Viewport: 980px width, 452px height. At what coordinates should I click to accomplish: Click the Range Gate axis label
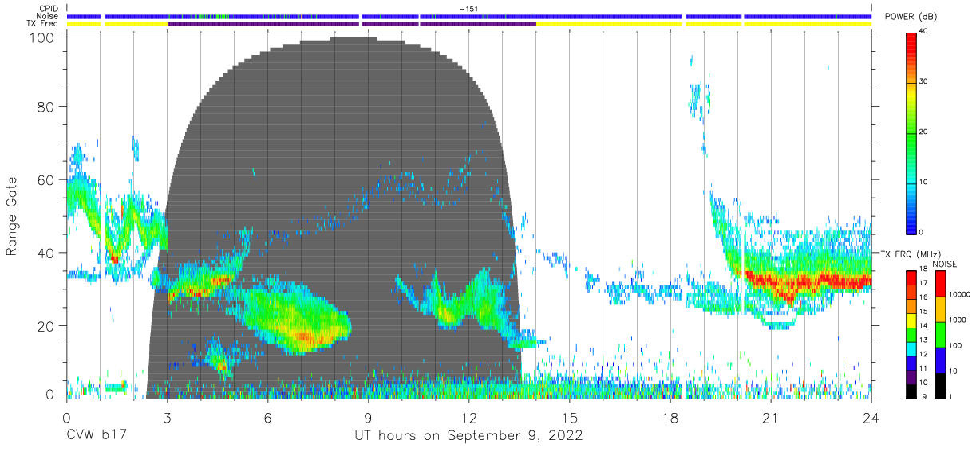[12, 217]
